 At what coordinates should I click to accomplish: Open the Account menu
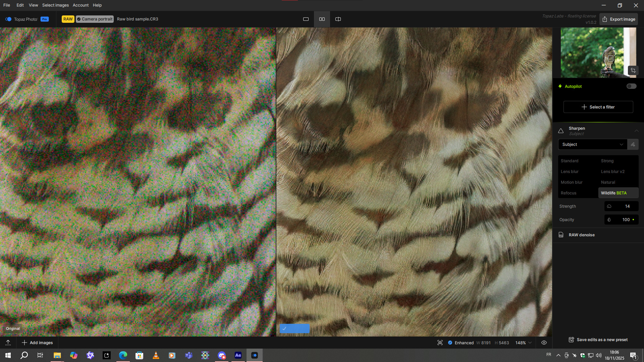(x=80, y=5)
